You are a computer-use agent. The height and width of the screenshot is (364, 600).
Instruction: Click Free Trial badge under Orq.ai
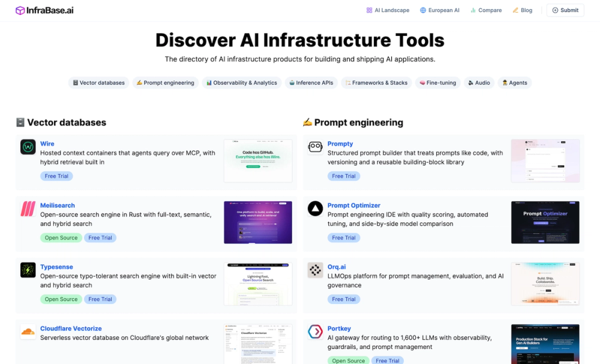pyautogui.click(x=344, y=299)
